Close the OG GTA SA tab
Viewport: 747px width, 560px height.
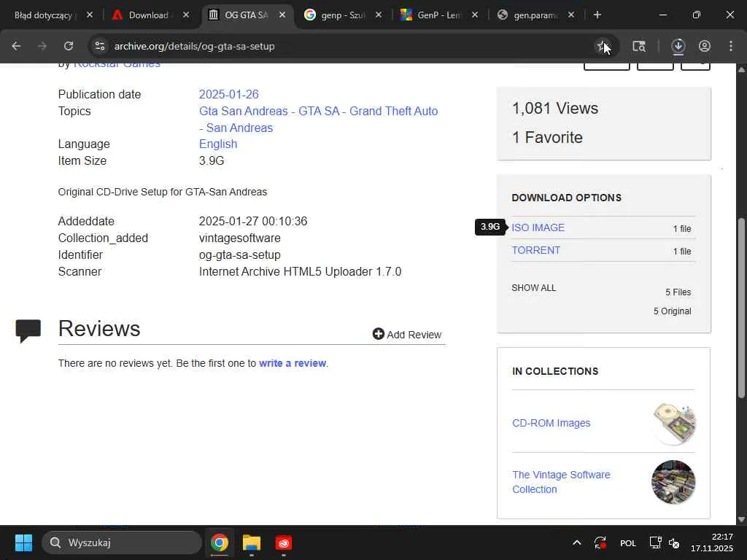point(282,15)
